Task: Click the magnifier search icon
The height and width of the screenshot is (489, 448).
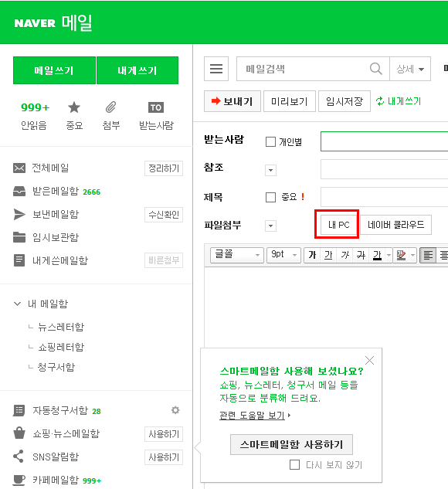Action: pos(375,69)
